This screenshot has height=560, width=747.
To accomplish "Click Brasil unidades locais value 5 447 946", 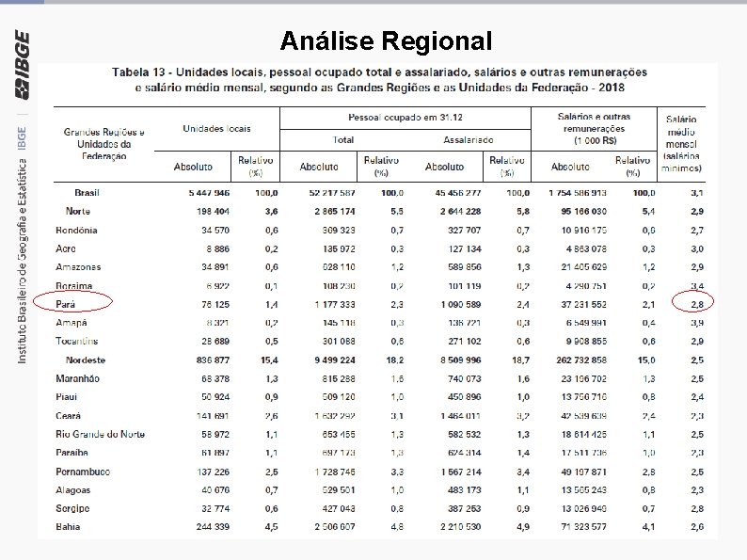I will pos(209,193).
